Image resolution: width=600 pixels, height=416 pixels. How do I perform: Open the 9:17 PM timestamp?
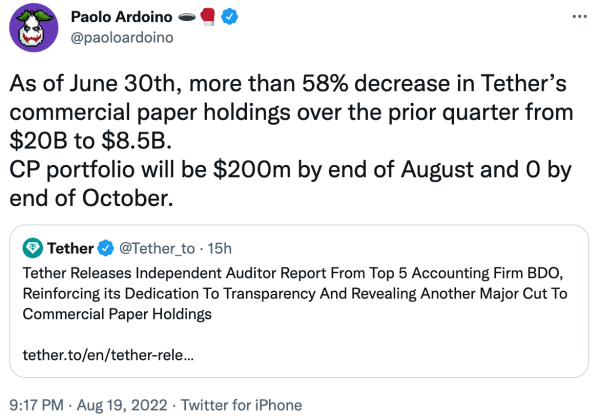36,405
